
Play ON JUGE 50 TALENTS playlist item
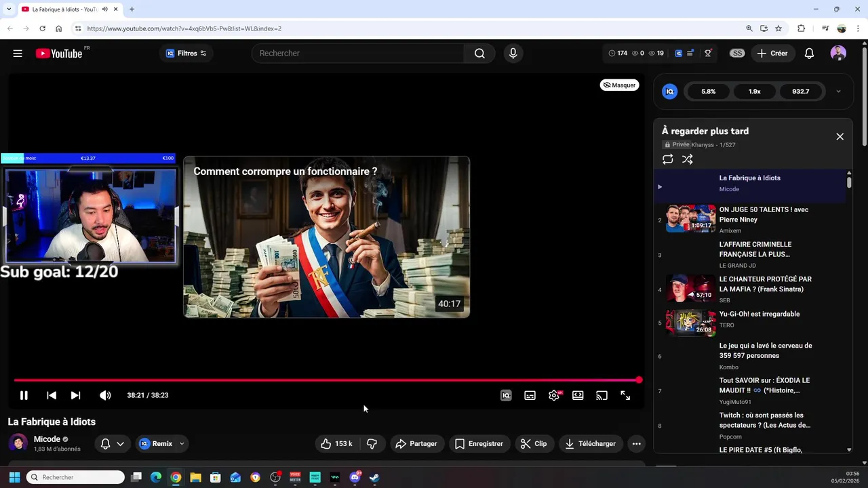(x=750, y=220)
